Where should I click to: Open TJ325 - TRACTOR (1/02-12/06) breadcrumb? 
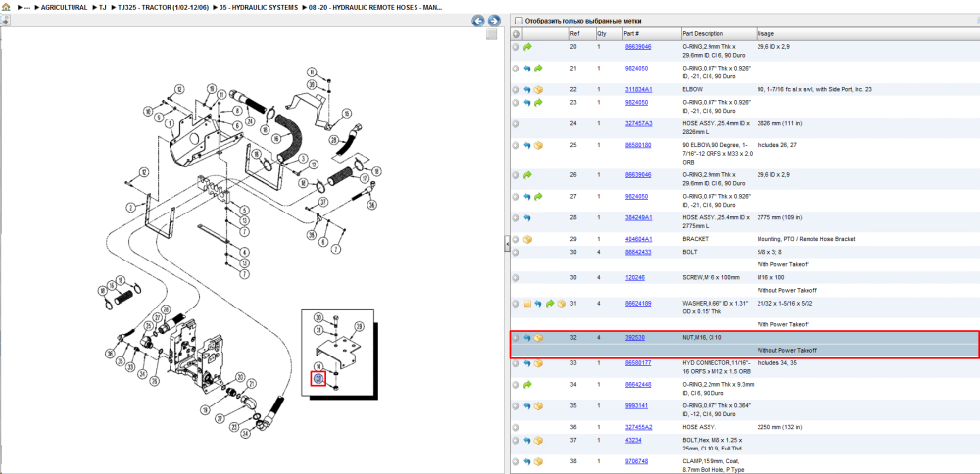point(164,8)
